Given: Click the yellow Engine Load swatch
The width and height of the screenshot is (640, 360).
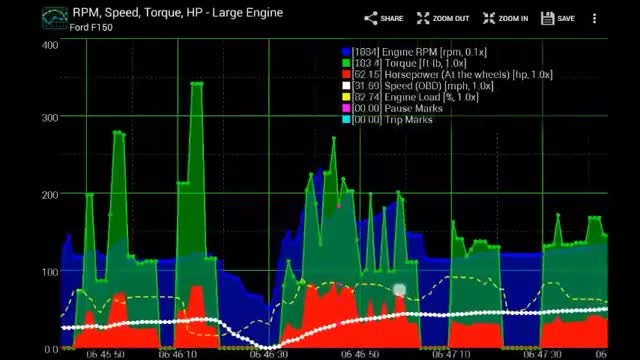Looking at the screenshot, I should click(346, 97).
